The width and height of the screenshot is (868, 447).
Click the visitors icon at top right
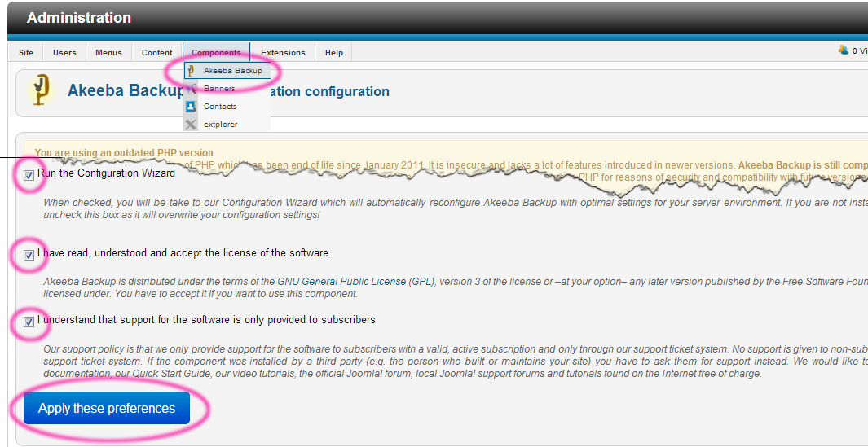[x=843, y=50]
